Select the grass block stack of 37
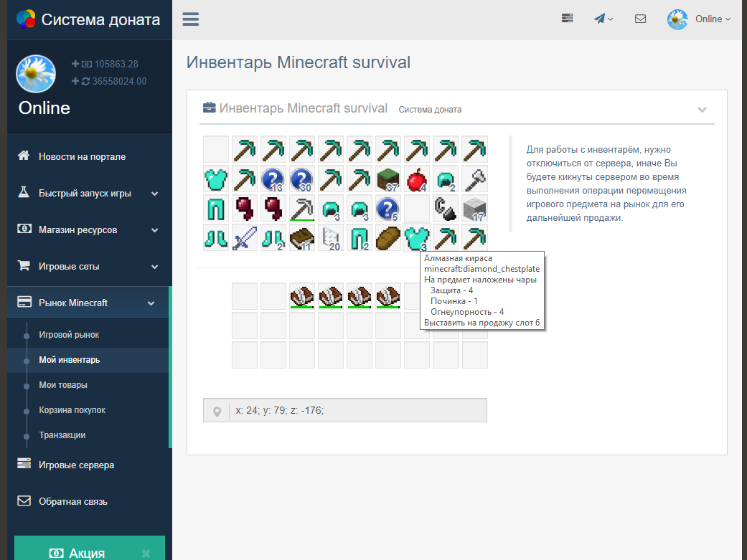 (x=388, y=179)
